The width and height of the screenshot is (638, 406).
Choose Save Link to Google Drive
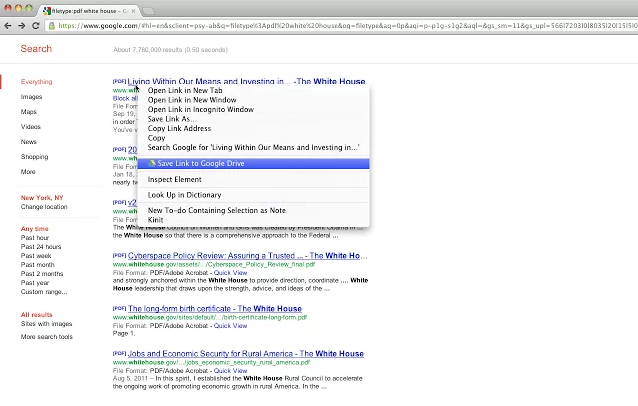pos(200,163)
